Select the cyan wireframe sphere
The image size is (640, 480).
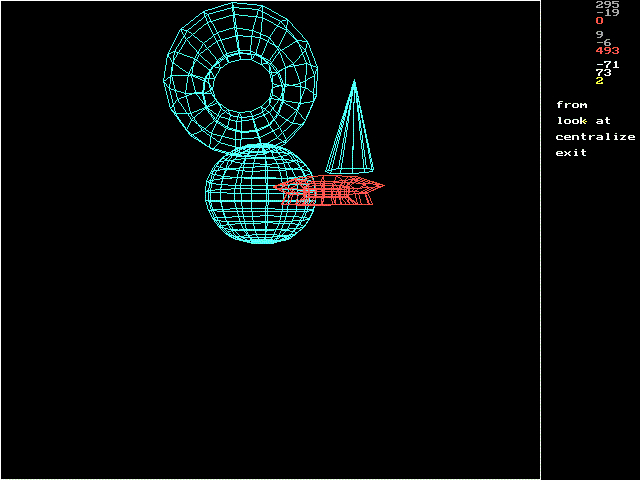click(x=260, y=193)
